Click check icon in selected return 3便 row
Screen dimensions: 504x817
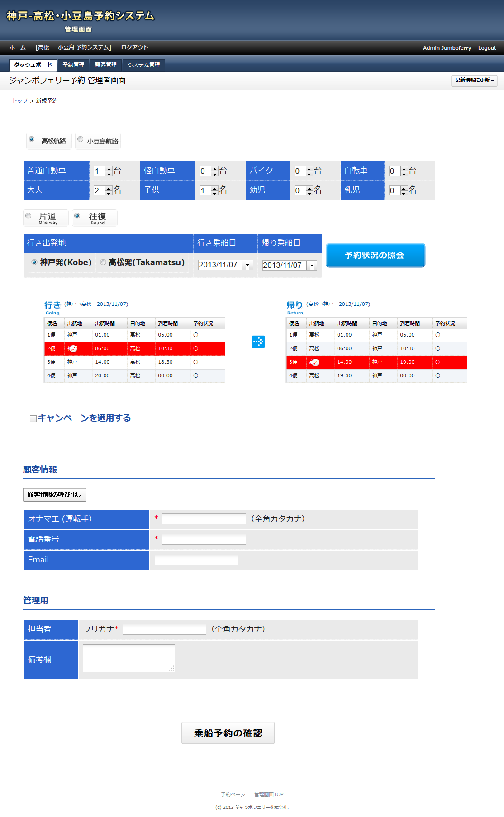[x=315, y=362]
